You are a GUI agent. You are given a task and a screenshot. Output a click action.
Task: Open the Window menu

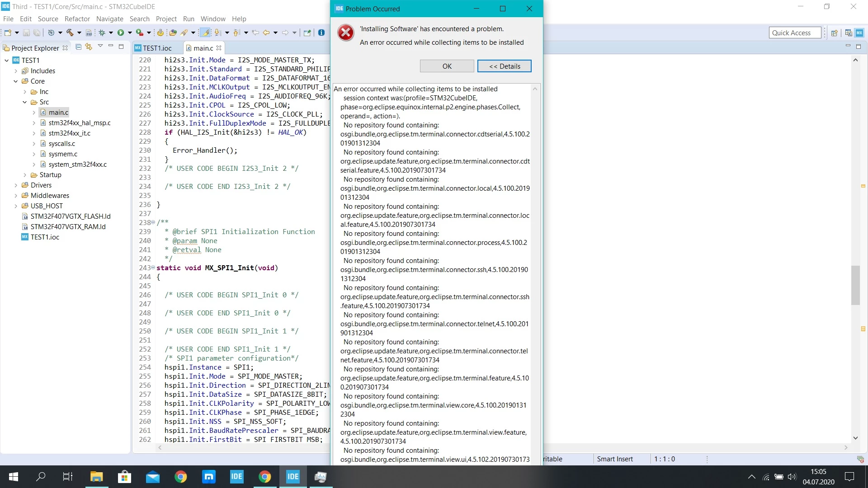[x=213, y=19]
